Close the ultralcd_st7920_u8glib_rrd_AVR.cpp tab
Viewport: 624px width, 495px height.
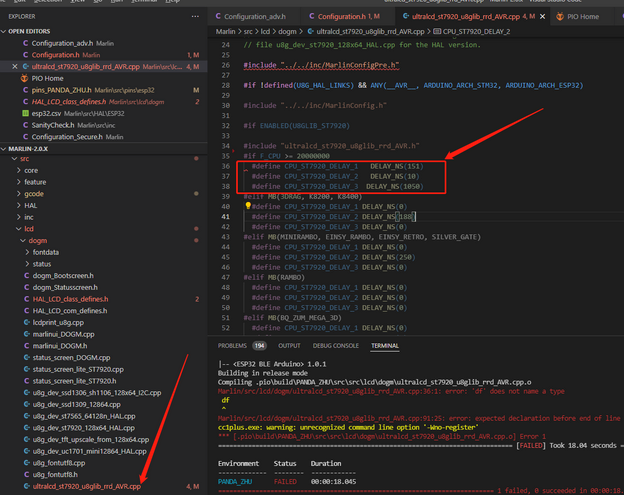pyautogui.click(x=542, y=16)
